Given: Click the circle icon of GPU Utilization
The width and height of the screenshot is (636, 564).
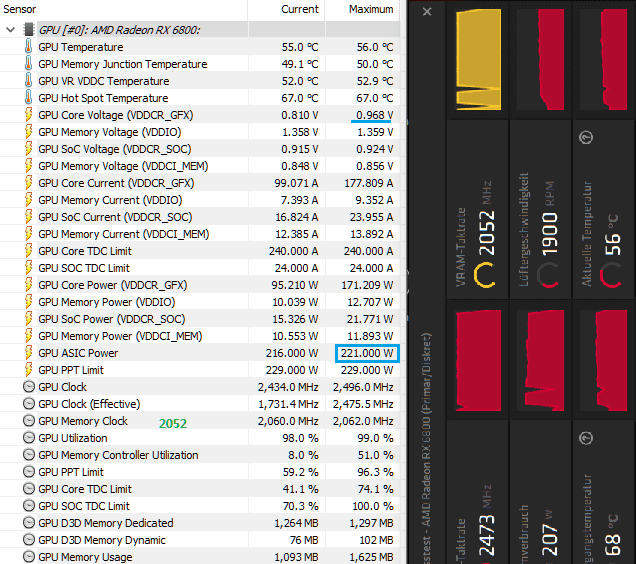Looking at the screenshot, I should click(29, 438).
